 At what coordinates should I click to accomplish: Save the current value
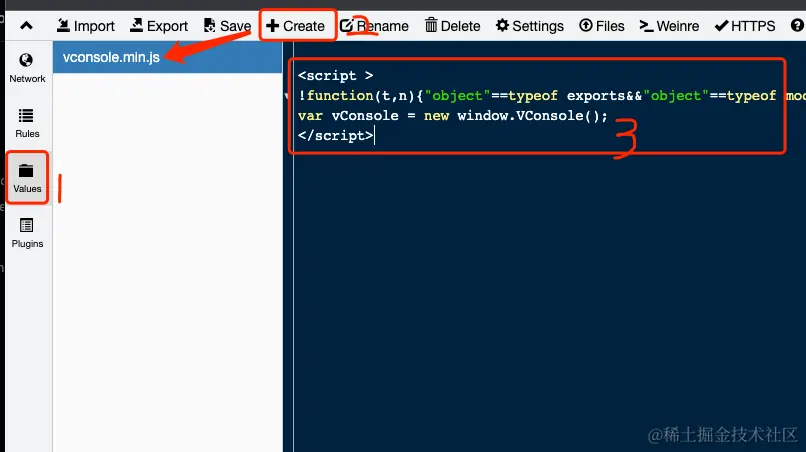(227, 26)
